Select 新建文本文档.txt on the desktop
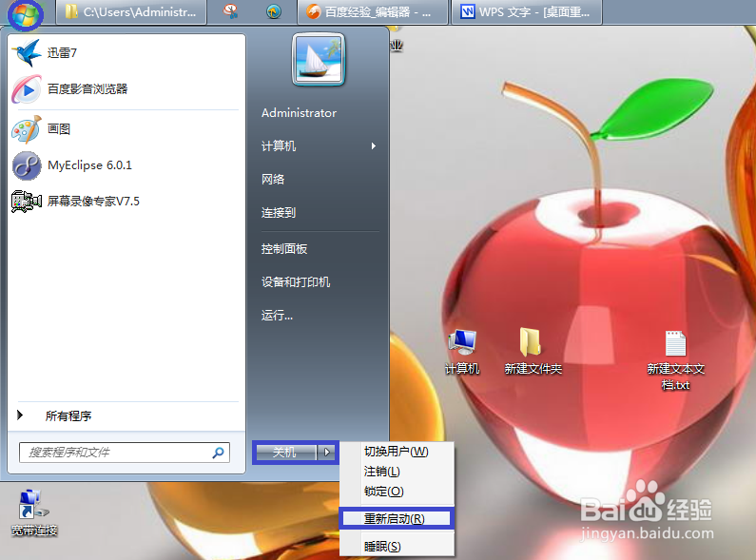This screenshot has width=756, height=560. click(x=675, y=360)
